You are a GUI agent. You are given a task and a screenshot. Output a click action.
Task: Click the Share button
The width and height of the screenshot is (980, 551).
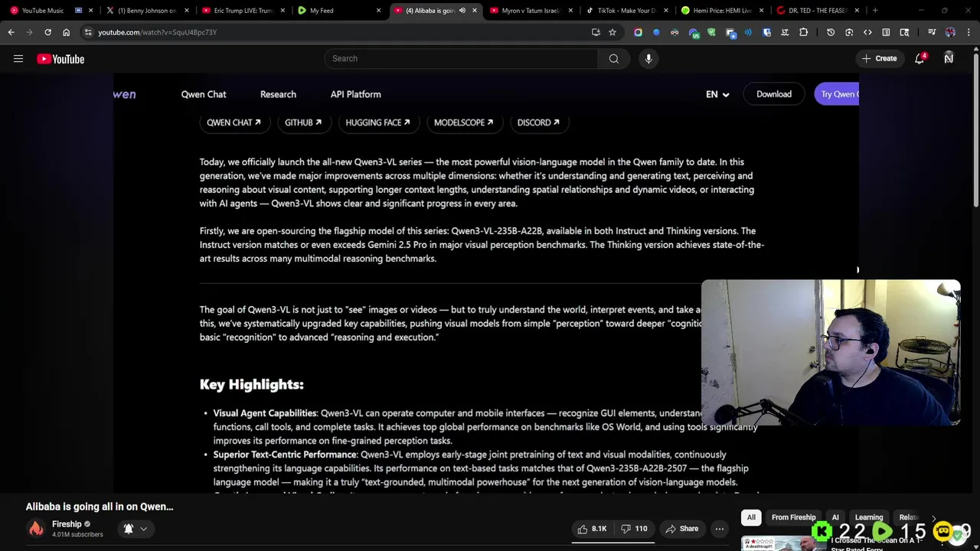point(681,529)
